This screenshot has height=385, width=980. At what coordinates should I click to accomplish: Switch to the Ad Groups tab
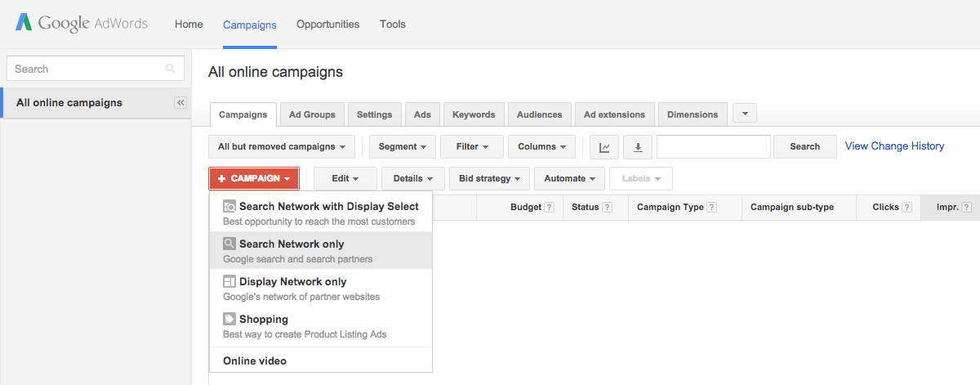[312, 114]
